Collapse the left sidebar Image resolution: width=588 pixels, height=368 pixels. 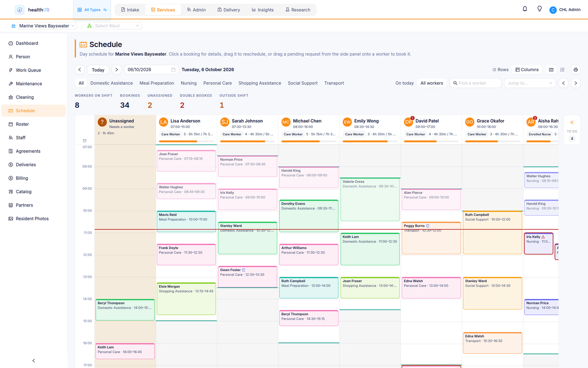click(x=33, y=361)
